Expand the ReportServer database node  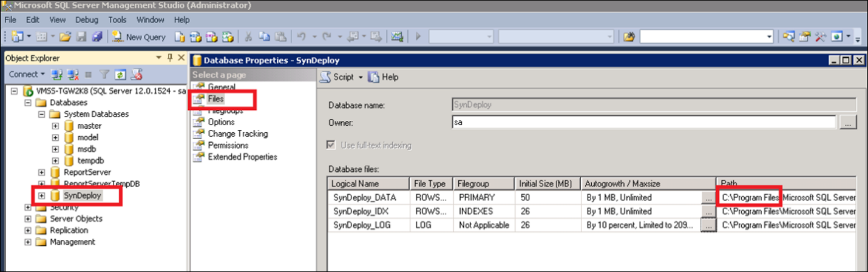42,172
